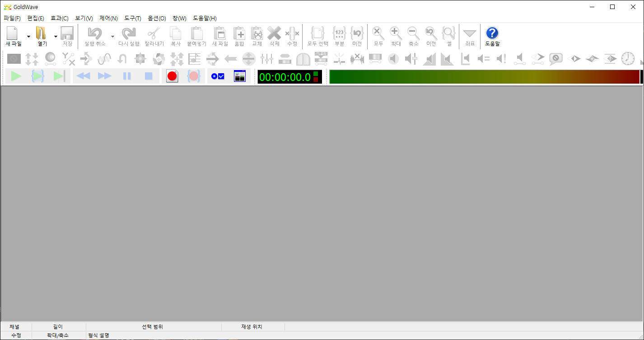Open the 도구(T) menu
Image resolution: width=644 pixels, height=340 pixels.
coord(133,18)
